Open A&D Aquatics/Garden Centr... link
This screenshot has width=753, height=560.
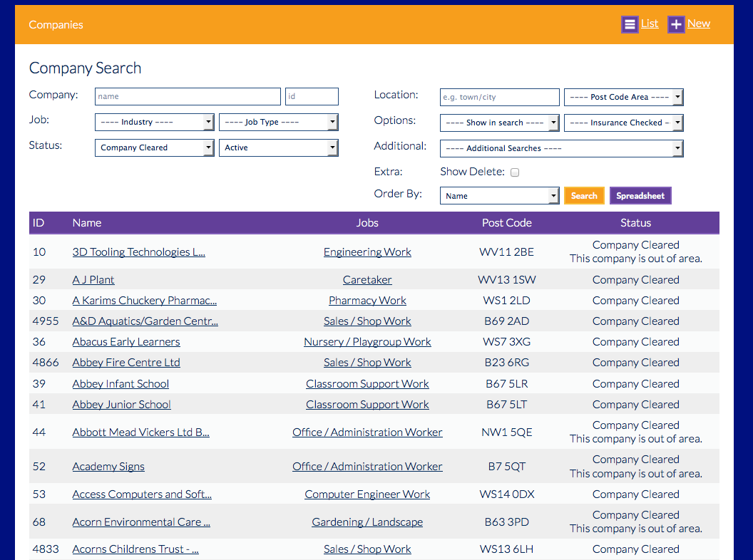click(x=145, y=321)
